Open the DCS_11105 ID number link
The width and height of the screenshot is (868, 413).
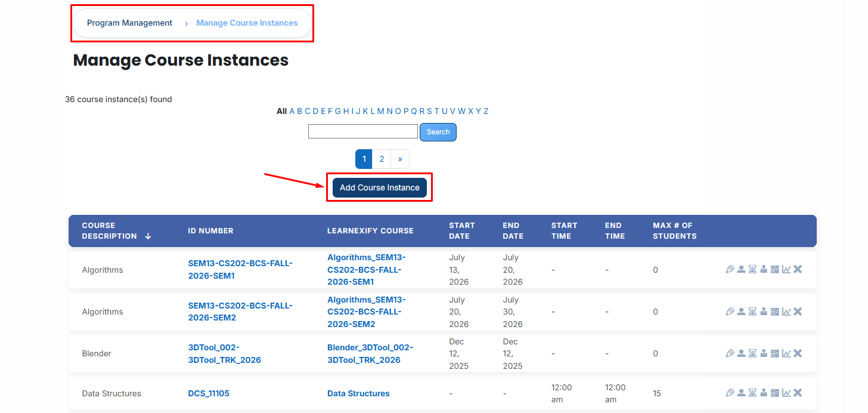[x=209, y=393]
